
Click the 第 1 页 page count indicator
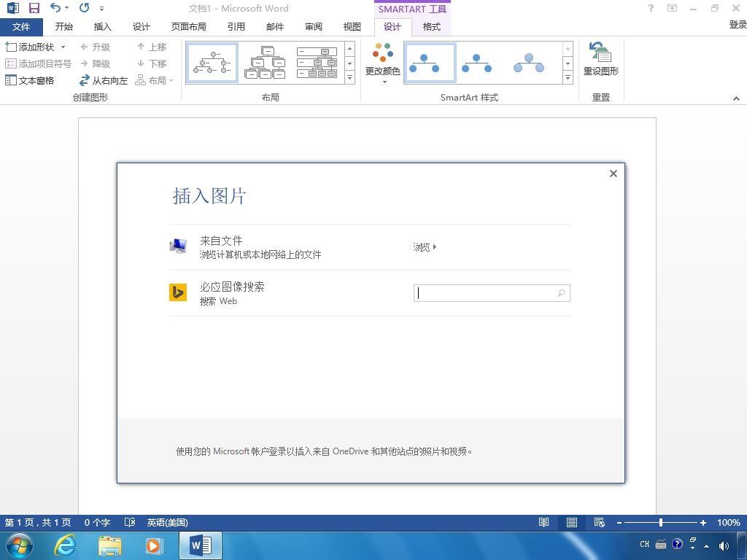click(x=38, y=523)
